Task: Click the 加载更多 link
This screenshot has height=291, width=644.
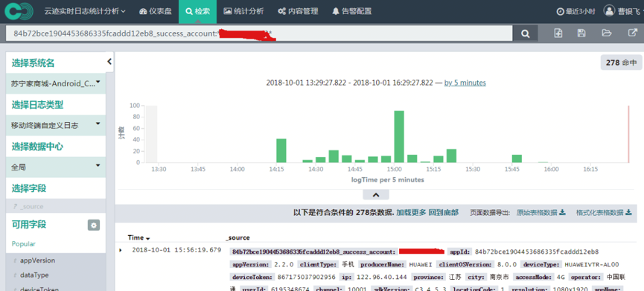Action: 411,213
